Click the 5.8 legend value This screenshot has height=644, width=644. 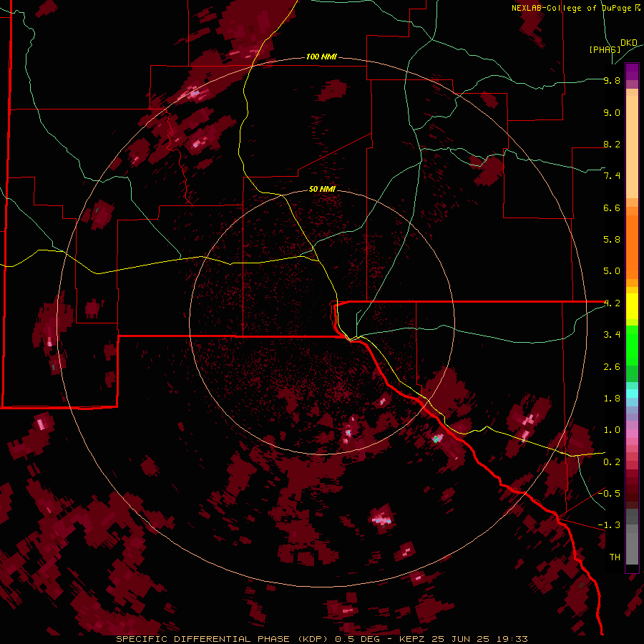612,240
